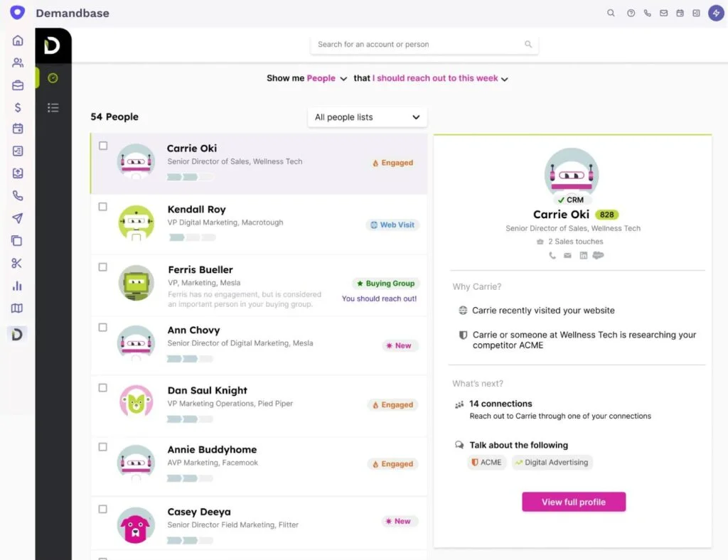728x560 pixels.
Task: Open the scissors snippets icon in sidebar
Action: (18, 264)
